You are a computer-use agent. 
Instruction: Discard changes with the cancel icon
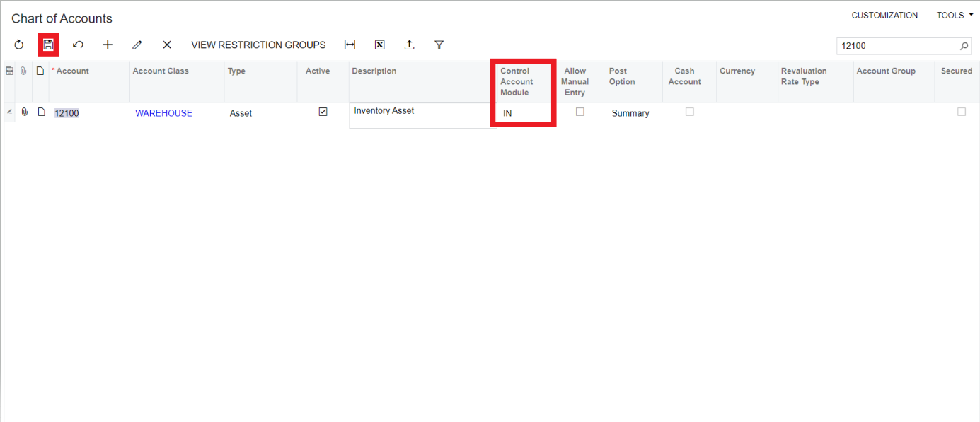(x=78, y=45)
